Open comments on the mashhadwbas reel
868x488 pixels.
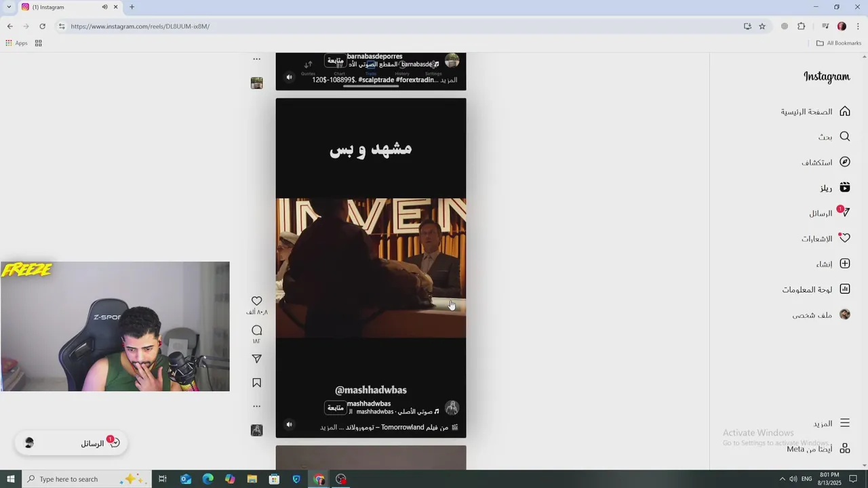point(256,330)
